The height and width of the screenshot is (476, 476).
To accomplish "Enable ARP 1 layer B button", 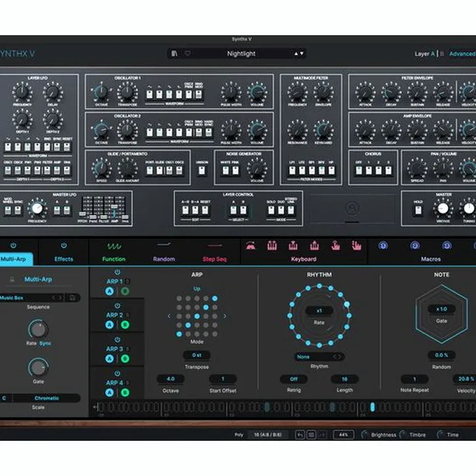I will pos(125,292).
